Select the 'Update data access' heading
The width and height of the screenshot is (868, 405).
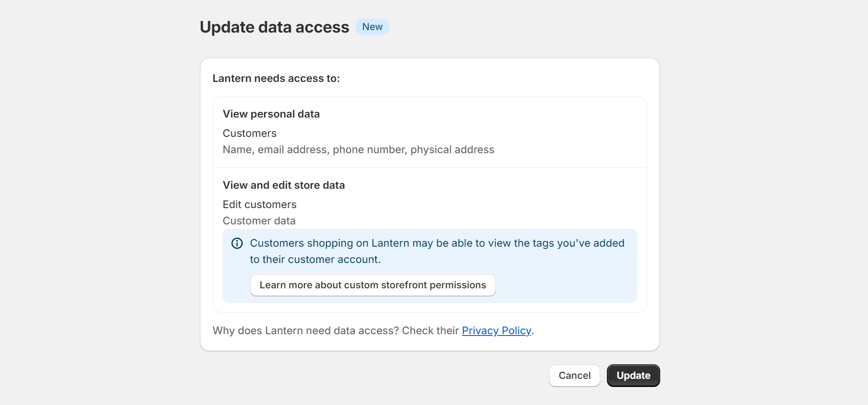tap(274, 27)
